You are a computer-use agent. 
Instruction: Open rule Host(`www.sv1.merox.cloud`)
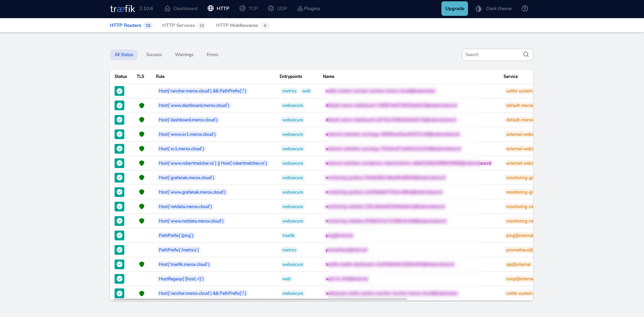187,134
